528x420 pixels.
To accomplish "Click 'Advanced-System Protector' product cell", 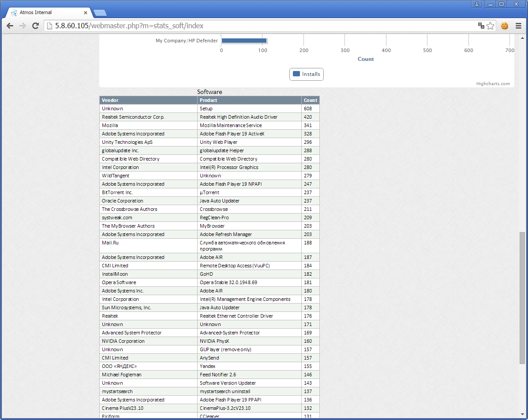I will pyautogui.click(x=249, y=333).
